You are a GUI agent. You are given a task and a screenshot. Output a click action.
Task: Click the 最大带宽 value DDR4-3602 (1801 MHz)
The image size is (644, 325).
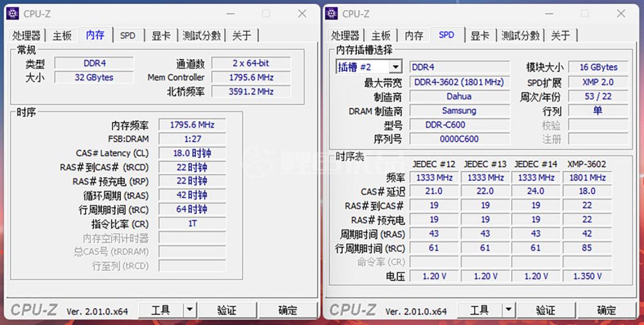(x=459, y=82)
